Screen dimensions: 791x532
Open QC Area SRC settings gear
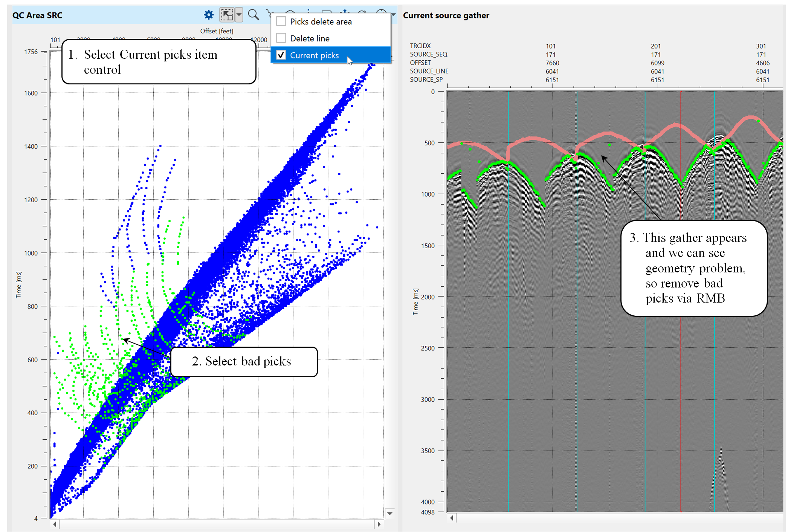click(x=209, y=15)
